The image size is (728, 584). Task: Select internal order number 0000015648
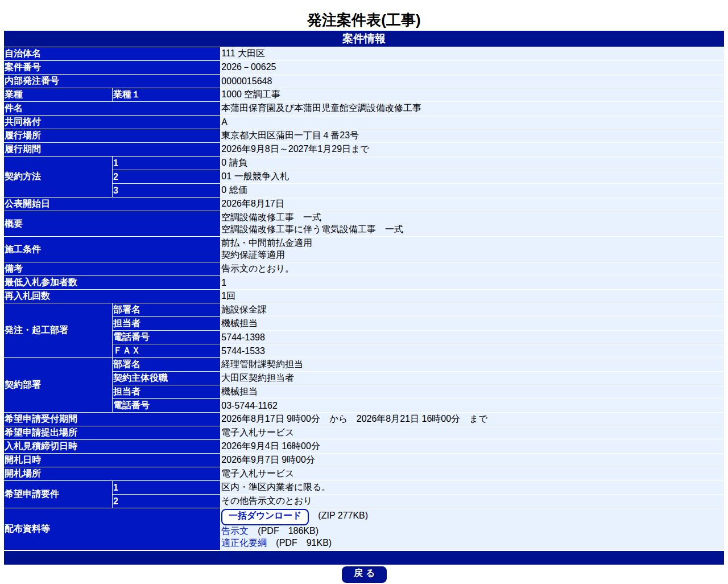point(246,81)
